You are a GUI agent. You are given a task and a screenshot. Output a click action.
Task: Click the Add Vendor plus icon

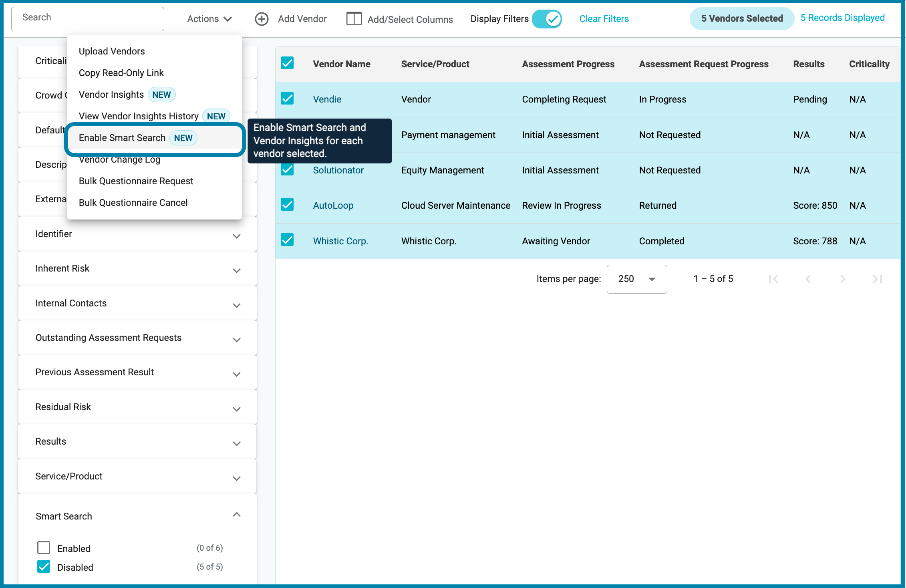[262, 19]
